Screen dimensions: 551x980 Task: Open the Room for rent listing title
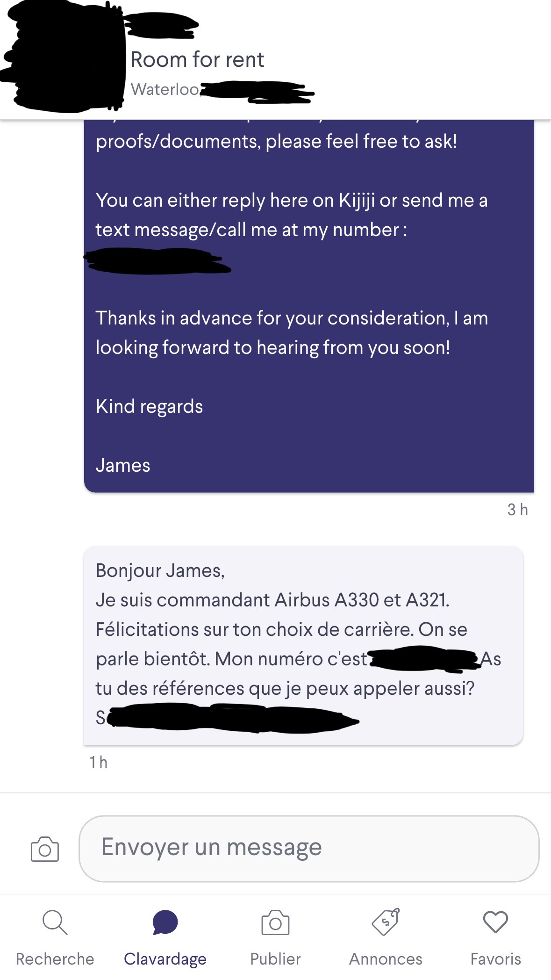(x=197, y=59)
